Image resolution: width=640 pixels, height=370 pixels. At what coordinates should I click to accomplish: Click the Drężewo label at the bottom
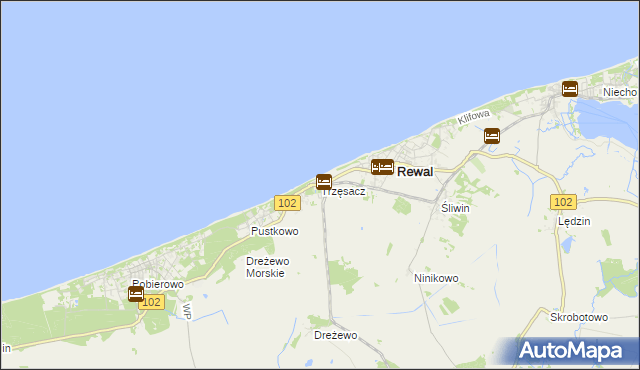click(336, 335)
